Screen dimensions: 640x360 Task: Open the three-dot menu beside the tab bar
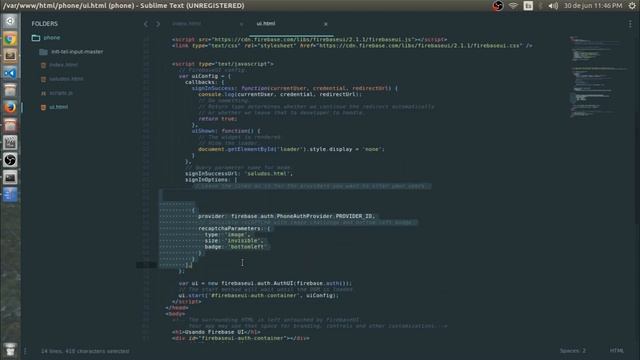[630, 24]
